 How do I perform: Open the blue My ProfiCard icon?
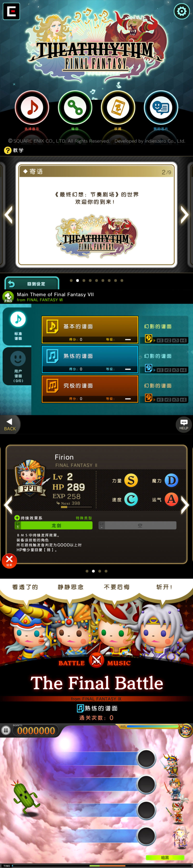(161, 108)
